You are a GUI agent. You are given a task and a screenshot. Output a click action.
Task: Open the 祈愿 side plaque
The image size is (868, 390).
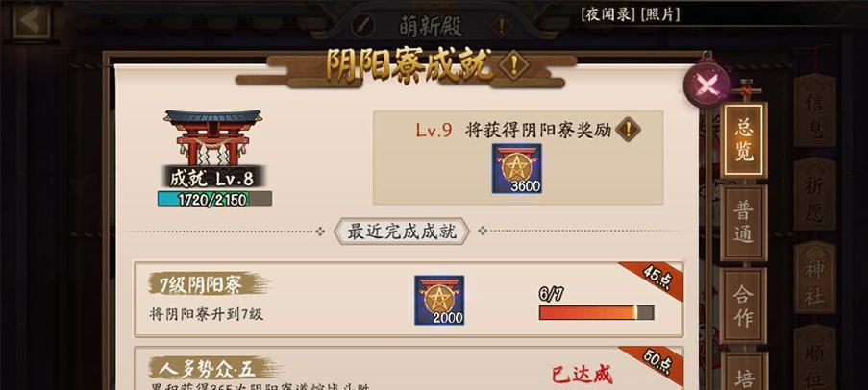point(814,194)
